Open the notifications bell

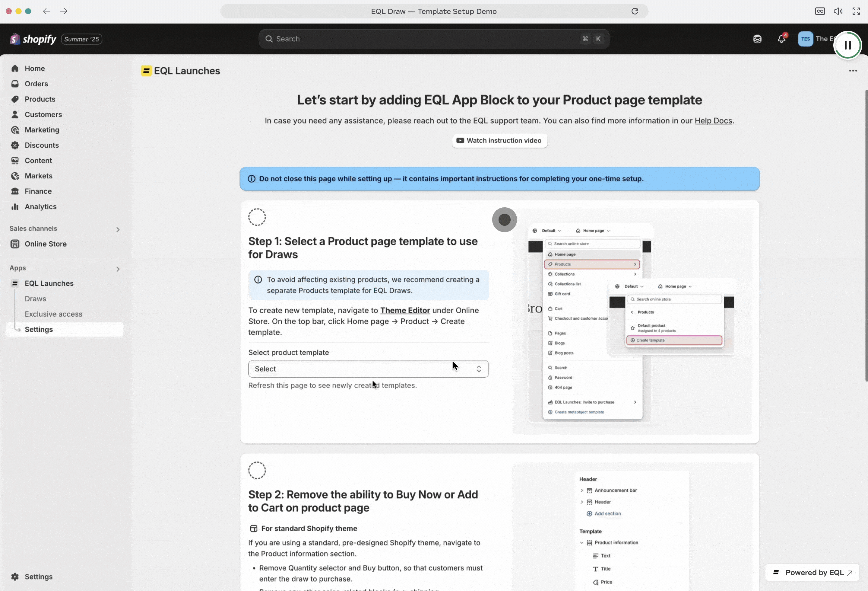[782, 39]
